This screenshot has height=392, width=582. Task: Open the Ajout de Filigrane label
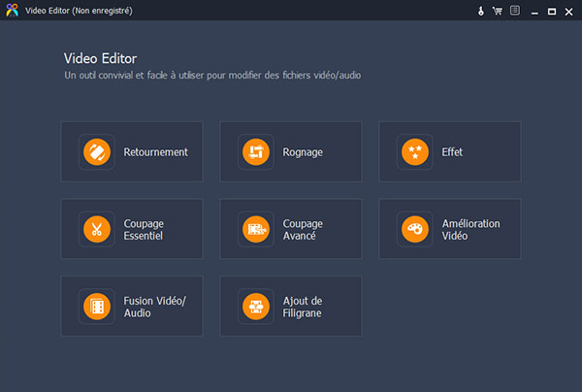point(303,307)
